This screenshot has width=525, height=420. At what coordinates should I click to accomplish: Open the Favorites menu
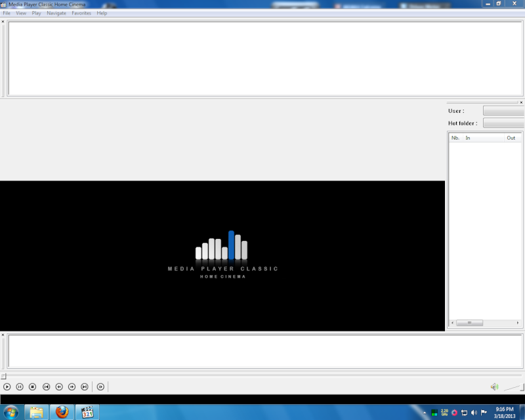pyautogui.click(x=81, y=13)
